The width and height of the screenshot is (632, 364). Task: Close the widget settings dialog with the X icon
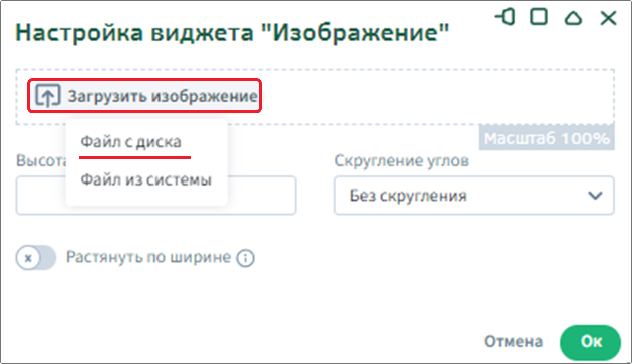tap(608, 19)
